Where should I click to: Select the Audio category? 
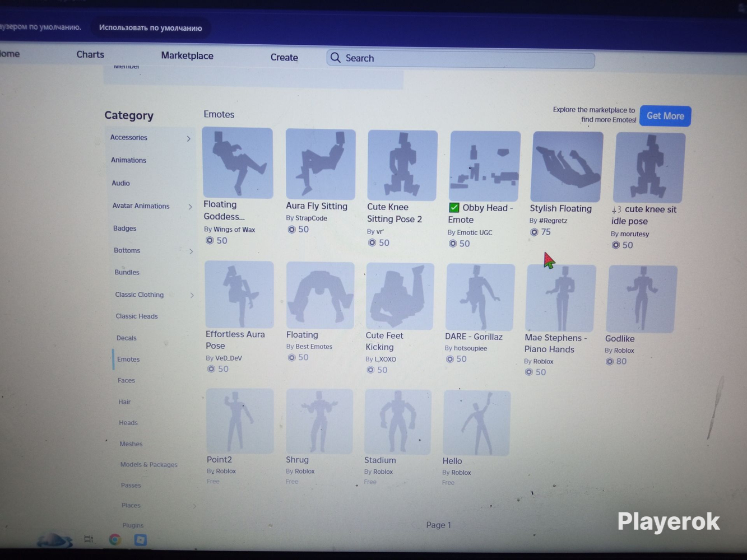[120, 183]
